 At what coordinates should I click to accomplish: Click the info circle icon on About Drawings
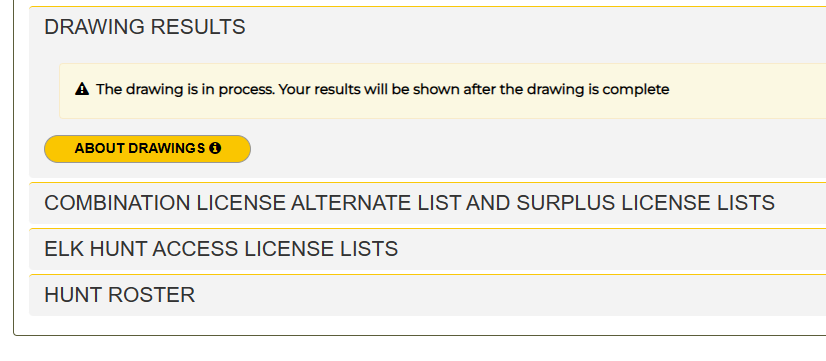pyautogui.click(x=215, y=149)
